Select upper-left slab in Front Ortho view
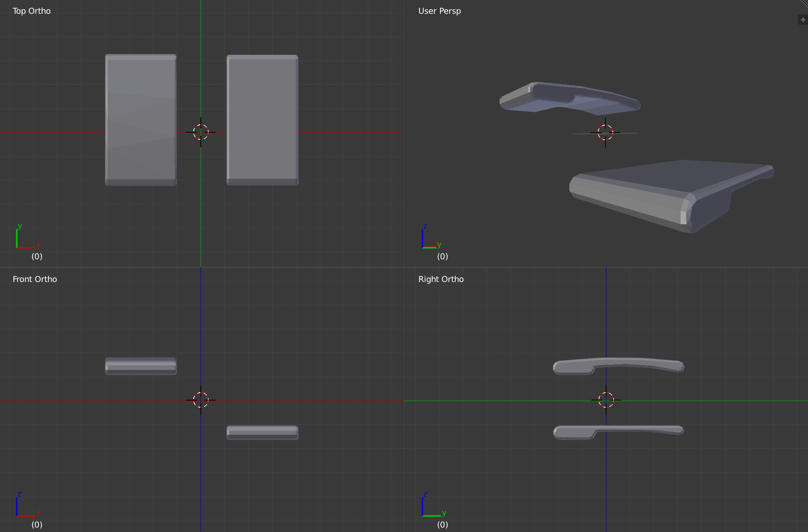Screen dimensions: 808x532 (141, 366)
